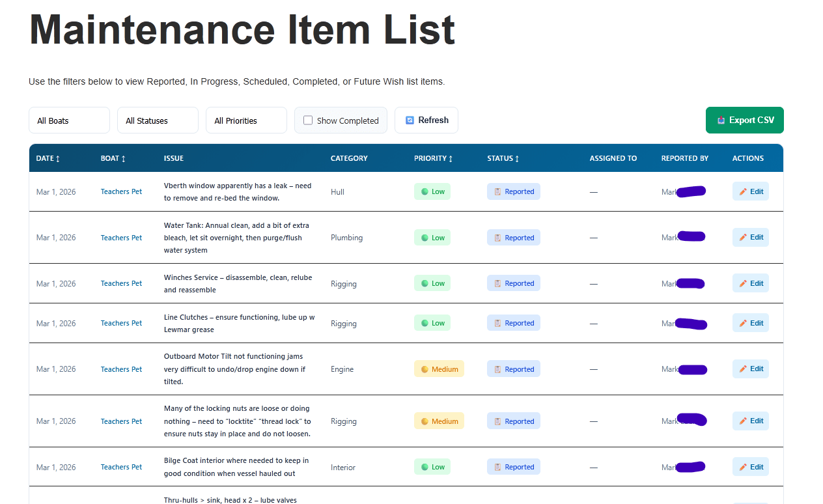Open the All Boats filter dropdown

point(69,120)
